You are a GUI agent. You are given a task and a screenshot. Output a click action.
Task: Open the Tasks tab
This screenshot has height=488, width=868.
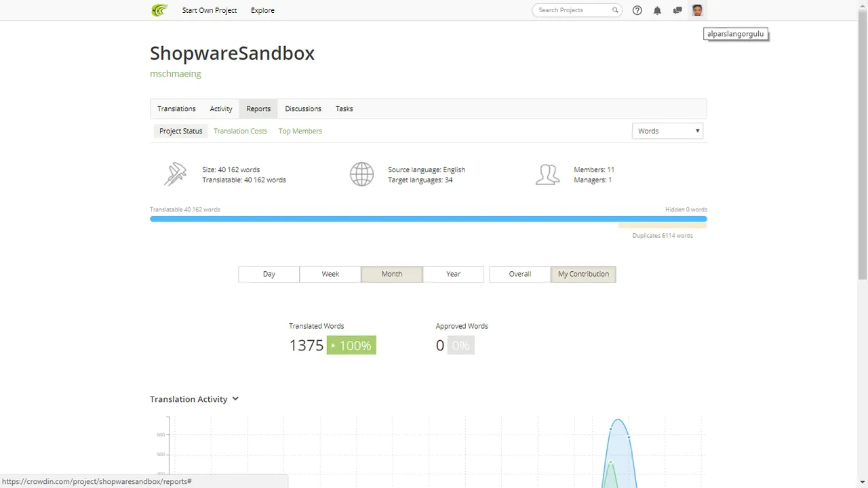pyautogui.click(x=344, y=108)
